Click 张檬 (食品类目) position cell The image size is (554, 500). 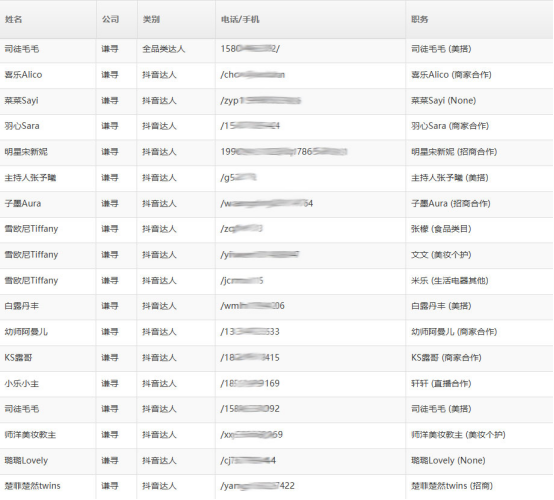(441, 229)
